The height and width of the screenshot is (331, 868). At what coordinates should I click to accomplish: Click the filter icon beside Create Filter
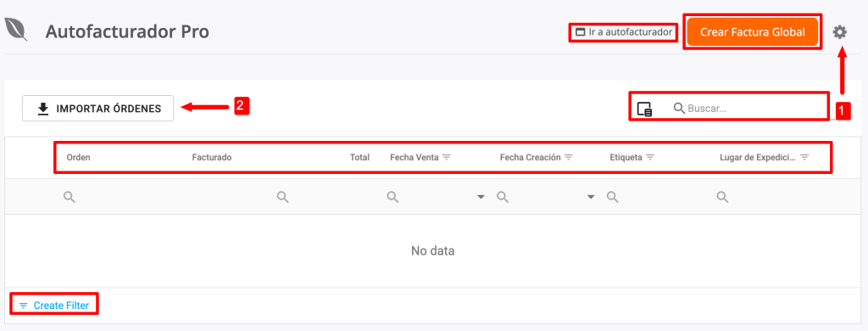(23, 306)
